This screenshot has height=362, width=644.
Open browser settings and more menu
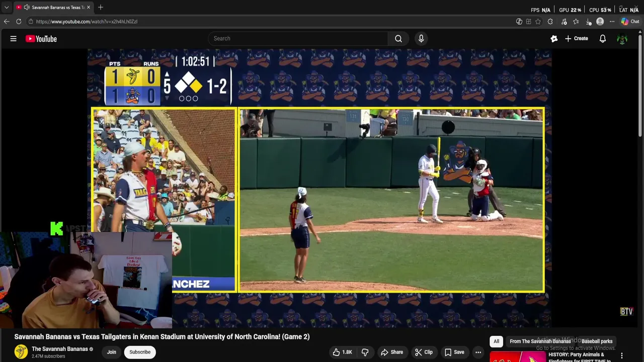pyautogui.click(x=612, y=22)
